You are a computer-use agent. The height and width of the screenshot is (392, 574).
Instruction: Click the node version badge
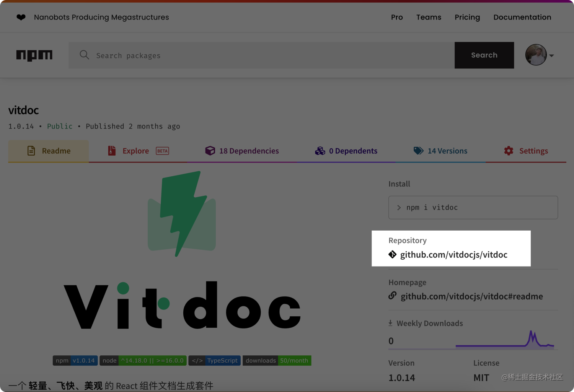click(143, 361)
